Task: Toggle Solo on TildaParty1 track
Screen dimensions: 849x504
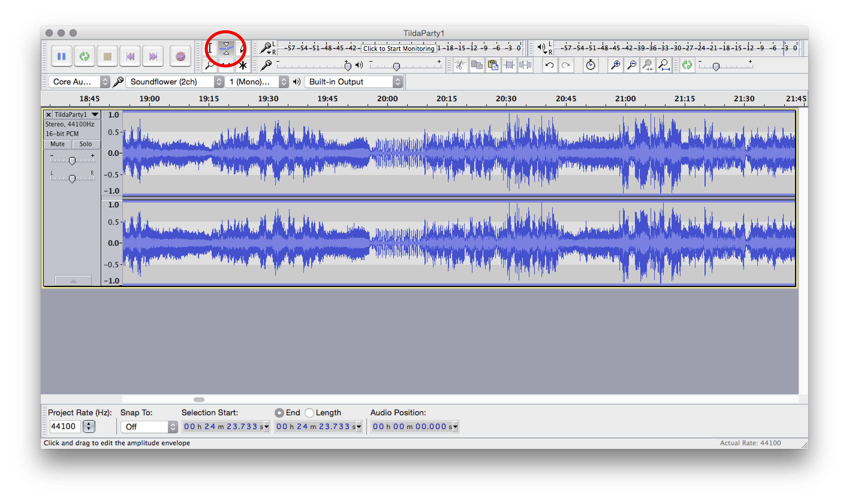Action: tap(86, 144)
